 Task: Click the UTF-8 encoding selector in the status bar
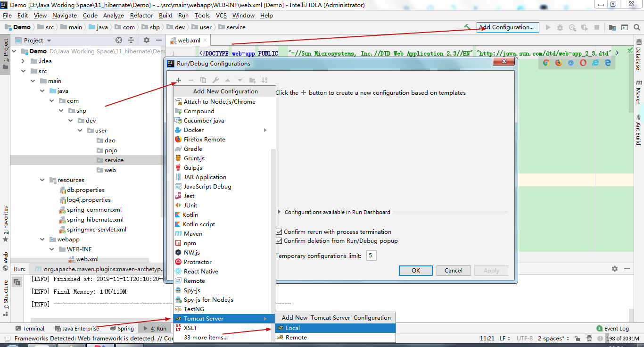525,339
